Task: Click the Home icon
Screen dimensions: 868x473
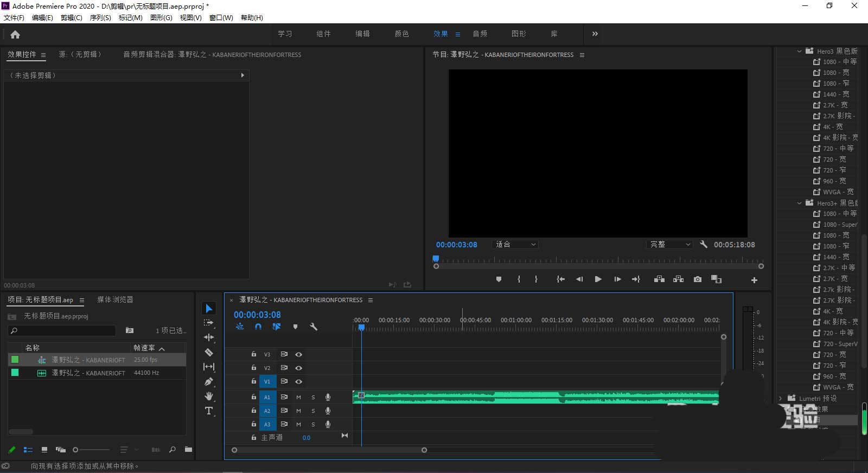Action: coord(15,34)
